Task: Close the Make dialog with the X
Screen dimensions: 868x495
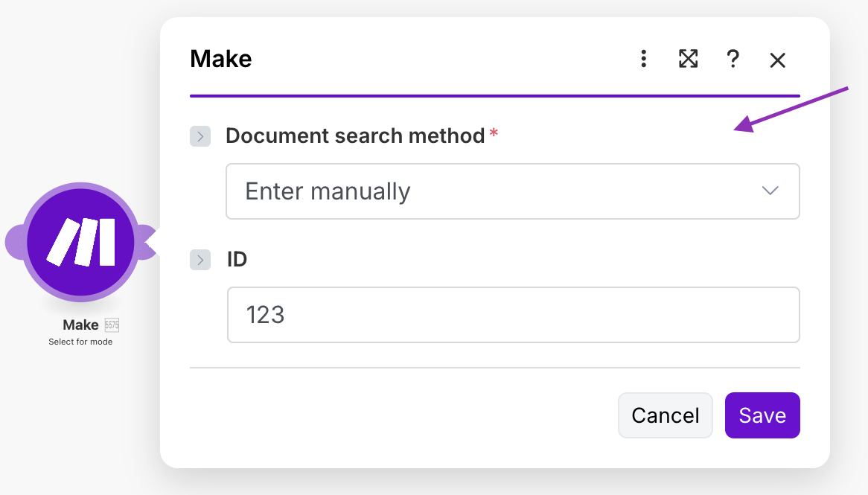Action: [x=778, y=60]
